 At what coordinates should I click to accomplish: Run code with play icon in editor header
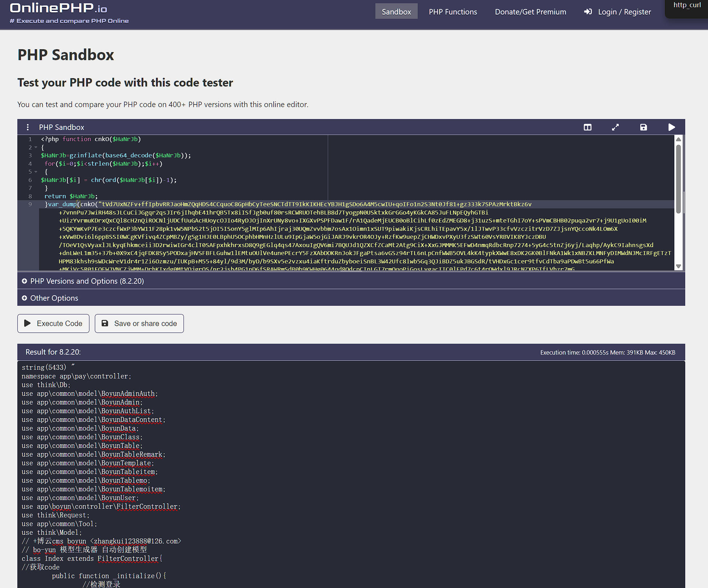(671, 127)
